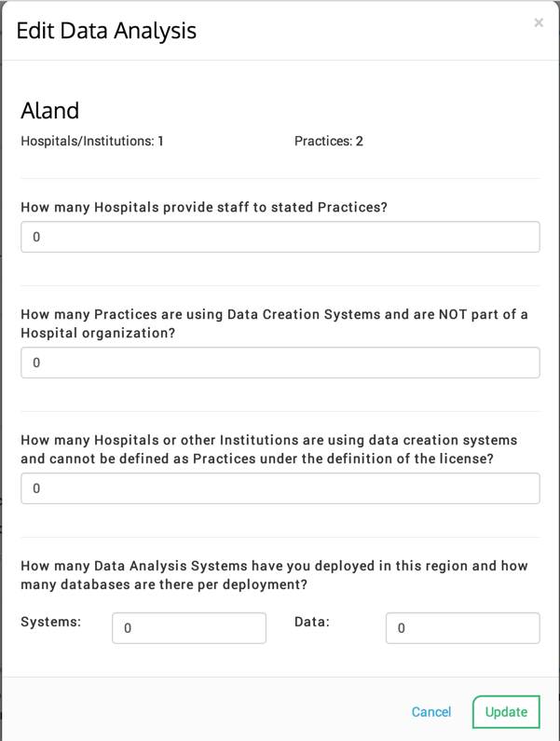Viewport: 560px width, 741px height.
Task: Click the Hospitals provide staff question label
Action: tap(204, 207)
